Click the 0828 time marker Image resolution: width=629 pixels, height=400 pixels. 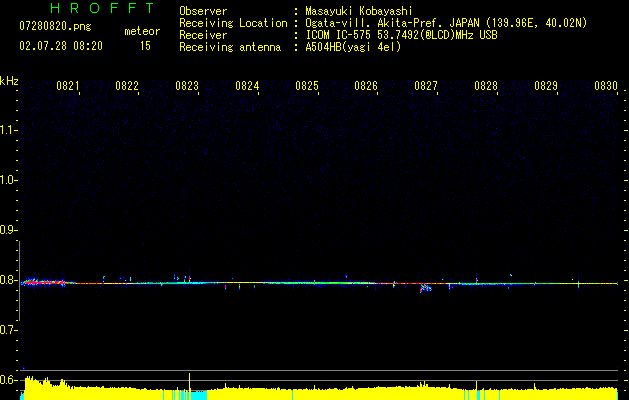[486, 86]
